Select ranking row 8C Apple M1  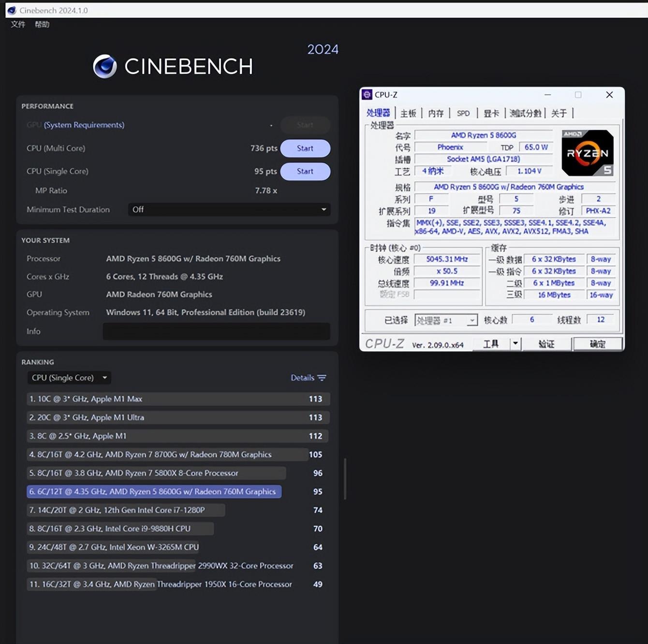[178, 436]
